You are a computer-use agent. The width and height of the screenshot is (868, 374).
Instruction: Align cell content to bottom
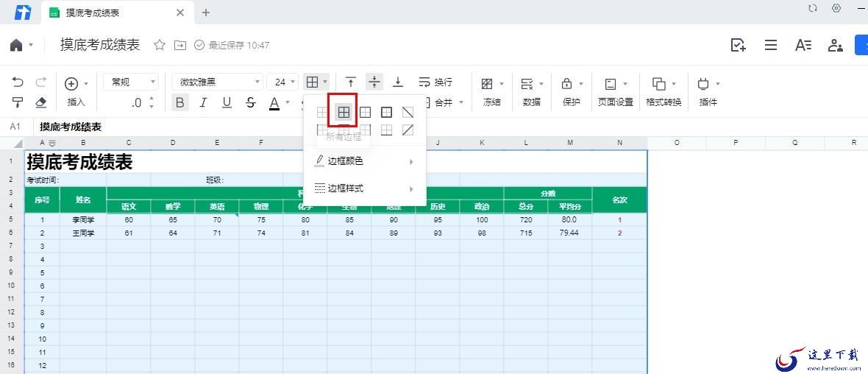click(x=397, y=82)
